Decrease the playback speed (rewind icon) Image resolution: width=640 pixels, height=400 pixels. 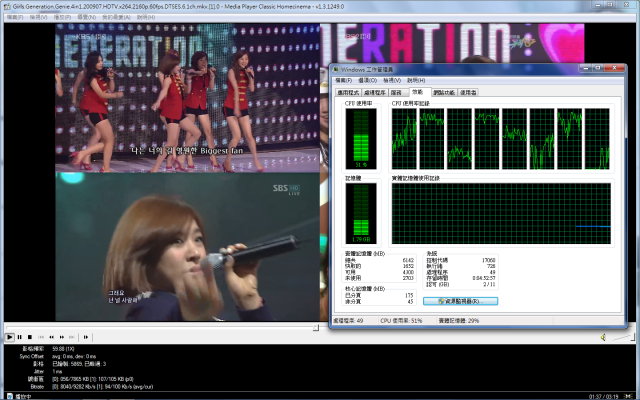[51, 337]
